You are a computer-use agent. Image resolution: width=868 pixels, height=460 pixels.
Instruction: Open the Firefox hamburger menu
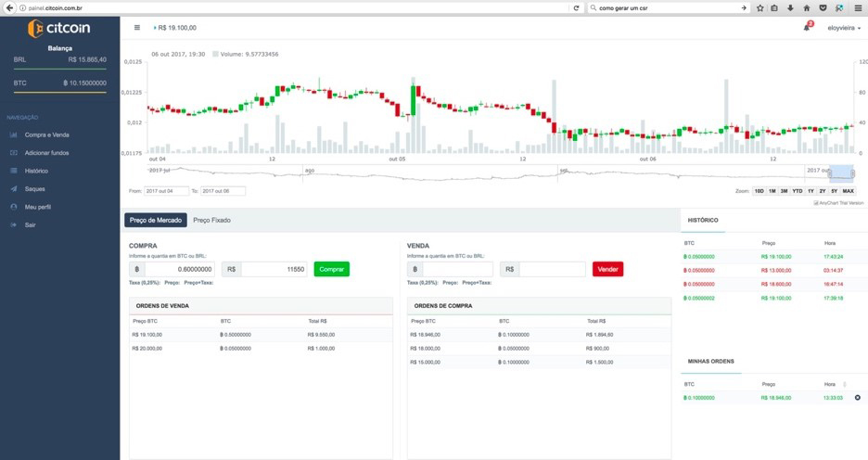coord(858,7)
